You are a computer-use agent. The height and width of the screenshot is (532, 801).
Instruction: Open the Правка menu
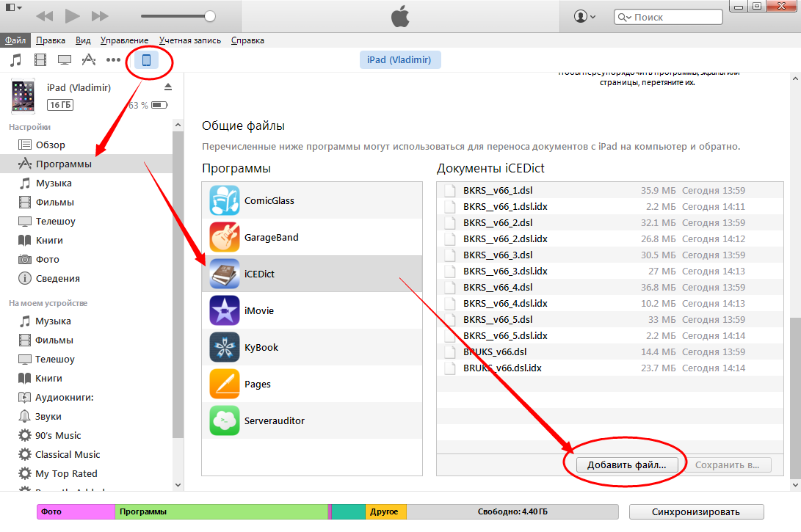(51, 40)
